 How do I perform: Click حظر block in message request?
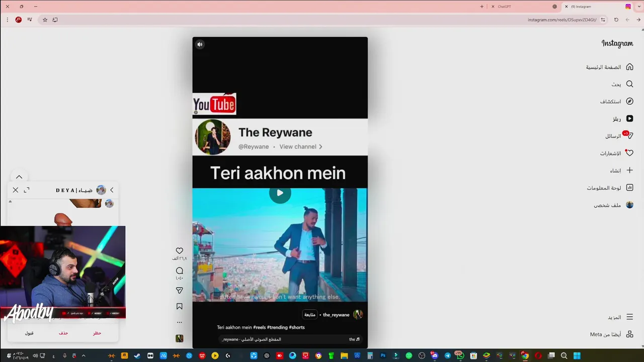point(97,333)
